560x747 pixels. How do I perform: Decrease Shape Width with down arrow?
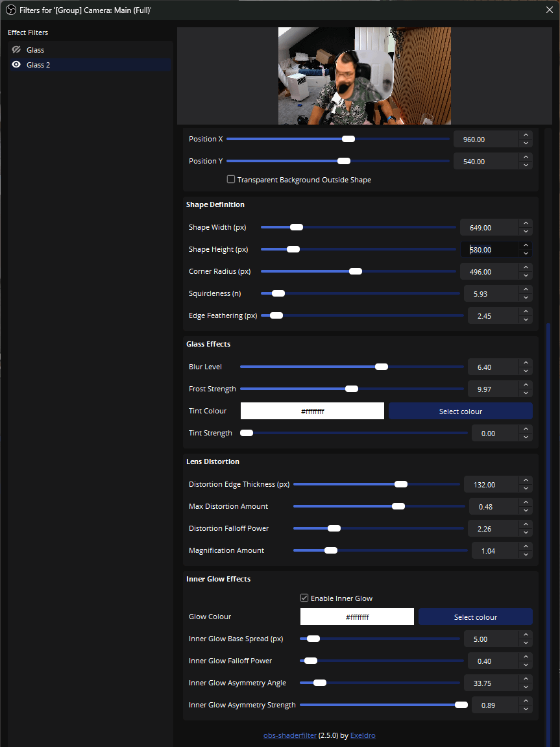(526, 232)
